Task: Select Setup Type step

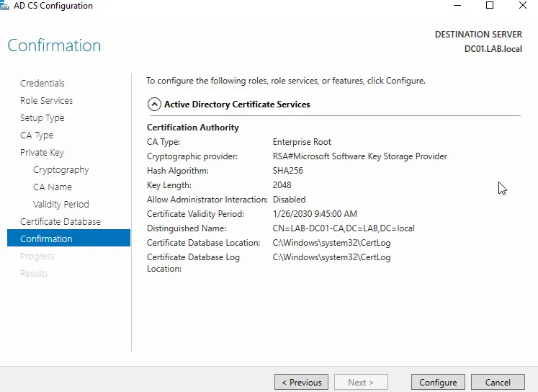Action: click(x=42, y=118)
